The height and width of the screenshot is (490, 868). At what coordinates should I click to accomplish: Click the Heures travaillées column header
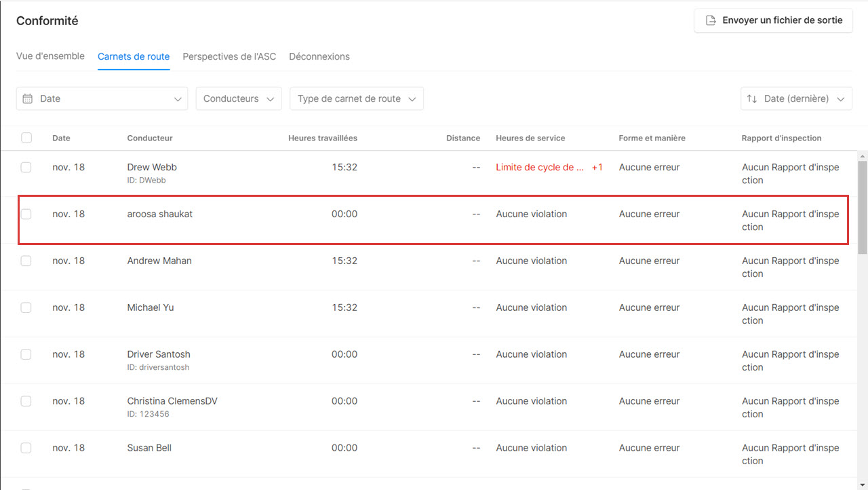tap(323, 138)
